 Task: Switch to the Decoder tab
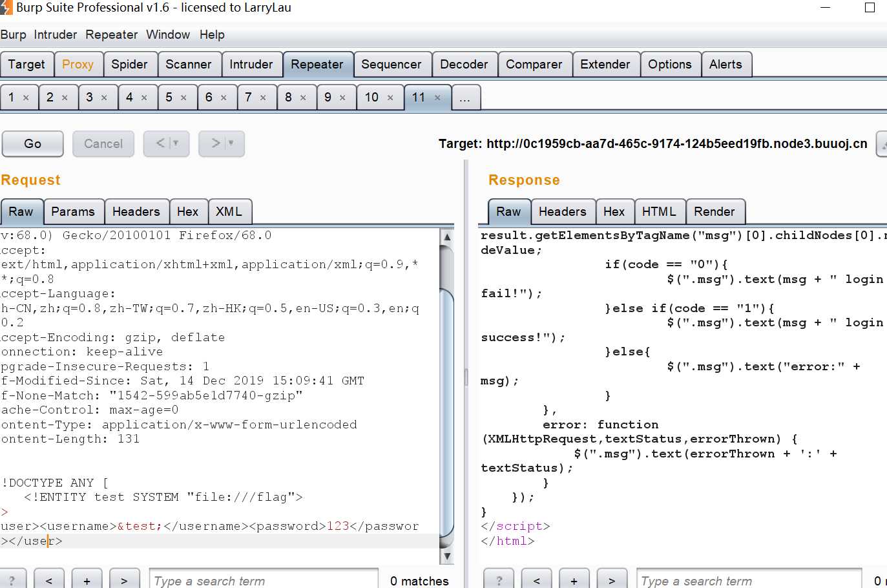tap(464, 65)
